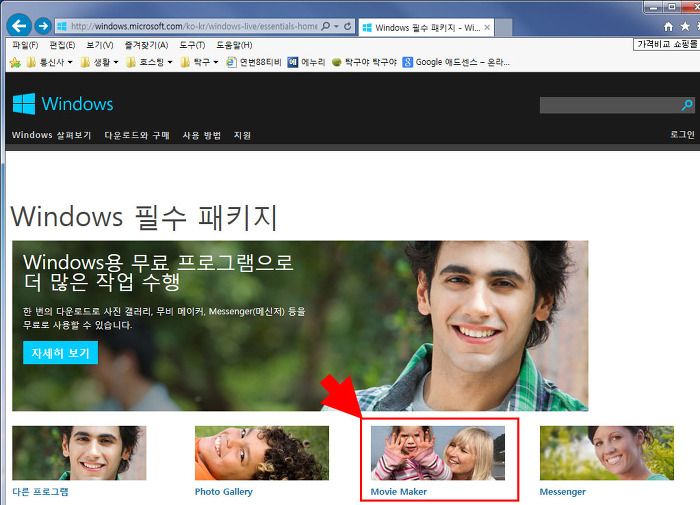The height and width of the screenshot is (505, 700).
Task: Open the 지원 nav item
Action: 242,135
